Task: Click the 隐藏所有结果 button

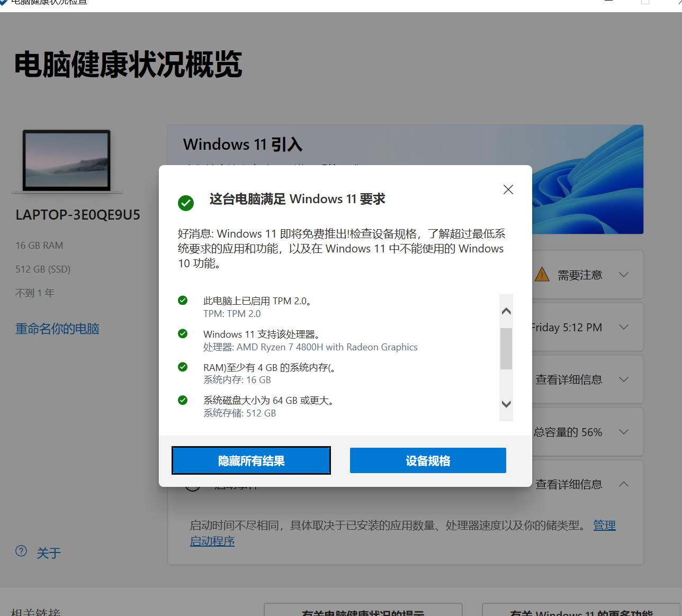Action: (x=251, y=460)
